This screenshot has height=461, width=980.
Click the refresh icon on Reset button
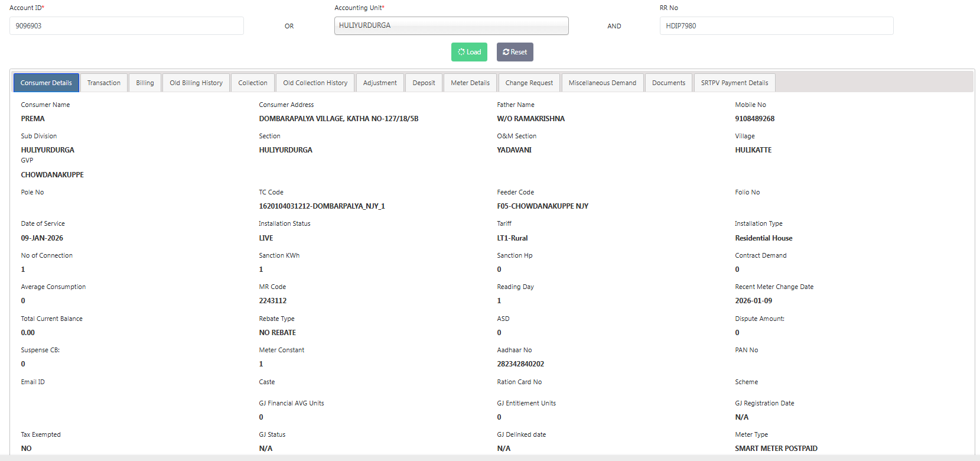click(x=506, y=52)
